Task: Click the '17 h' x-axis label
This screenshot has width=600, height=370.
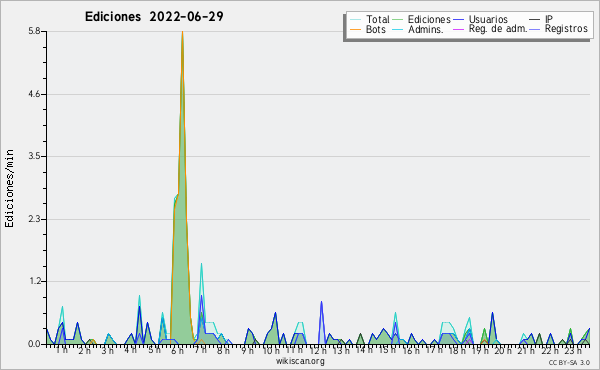Action: pos(434,350)
